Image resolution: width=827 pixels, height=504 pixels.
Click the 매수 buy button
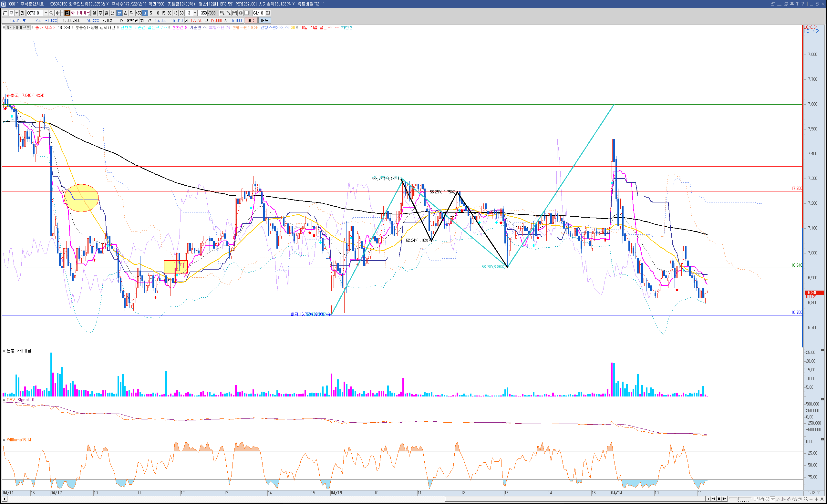[x=251, y=20]
